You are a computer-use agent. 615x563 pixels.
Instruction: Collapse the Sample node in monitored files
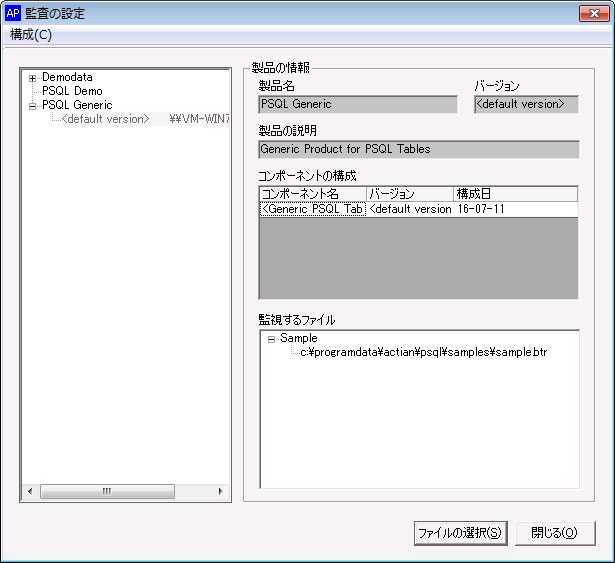click(x=271, y=339)
